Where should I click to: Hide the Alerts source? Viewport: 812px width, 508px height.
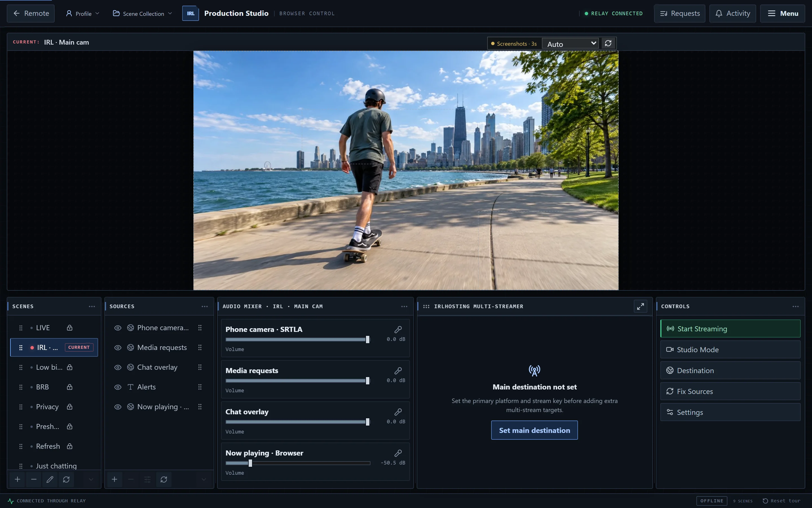118,387
